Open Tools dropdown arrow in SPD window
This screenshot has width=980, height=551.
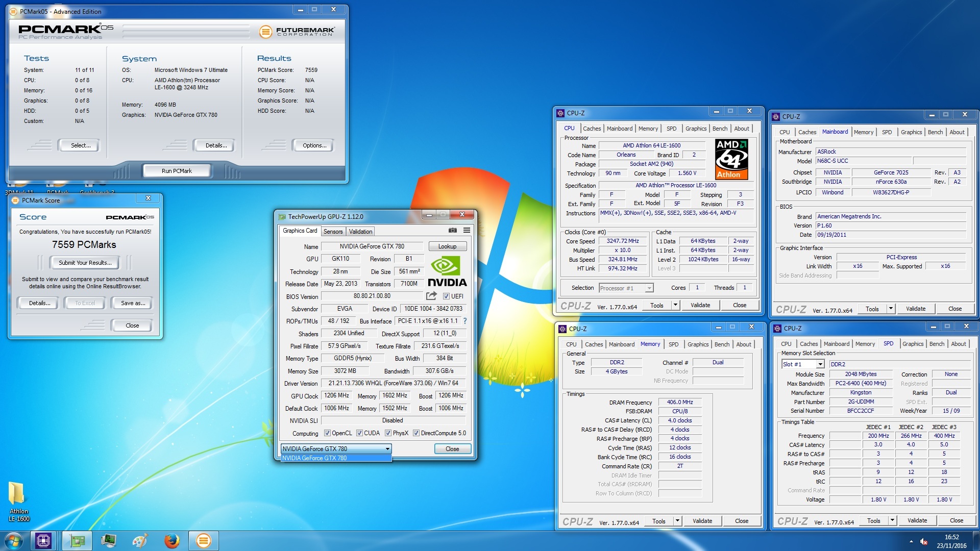[x=892, y=520]
